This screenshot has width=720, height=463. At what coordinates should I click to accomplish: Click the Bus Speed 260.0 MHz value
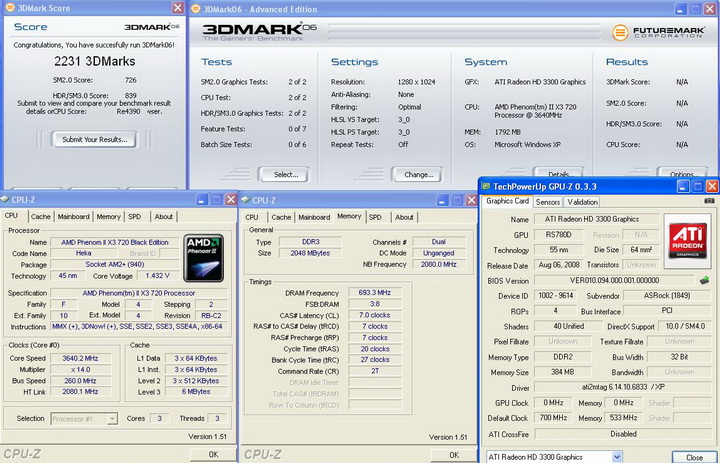[x=80, y=381]
